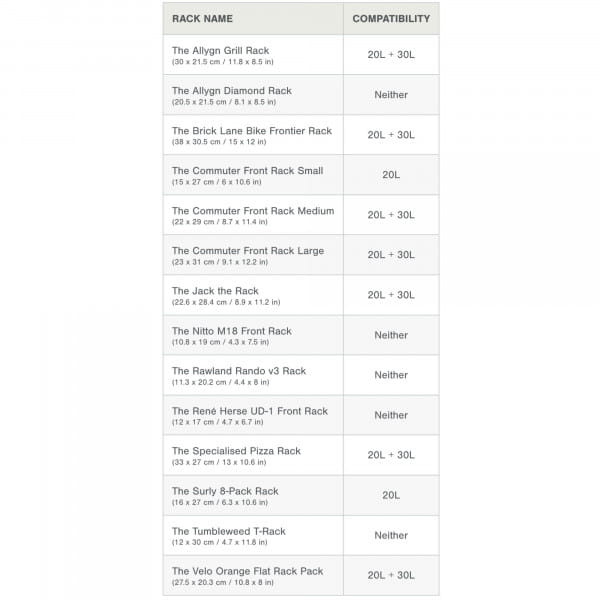Click The René Herse UD-1 Front Rack
600x600 pixels.
[x=249, y=411]
